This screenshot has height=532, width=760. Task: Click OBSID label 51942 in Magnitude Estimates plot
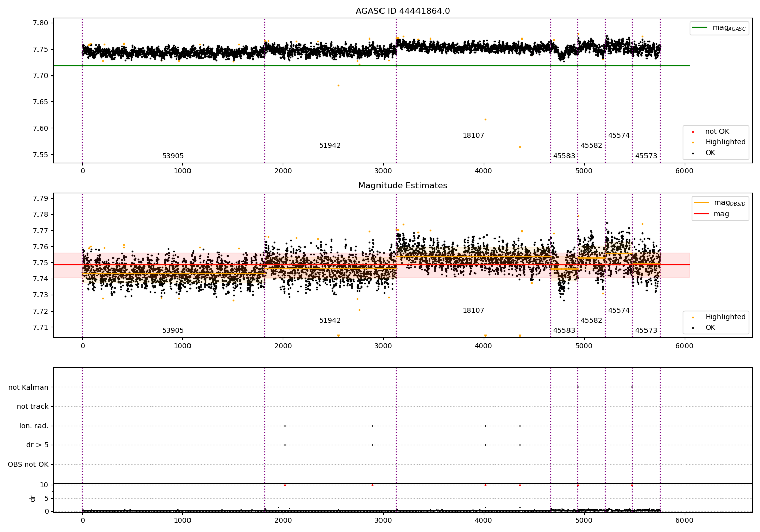330,321
